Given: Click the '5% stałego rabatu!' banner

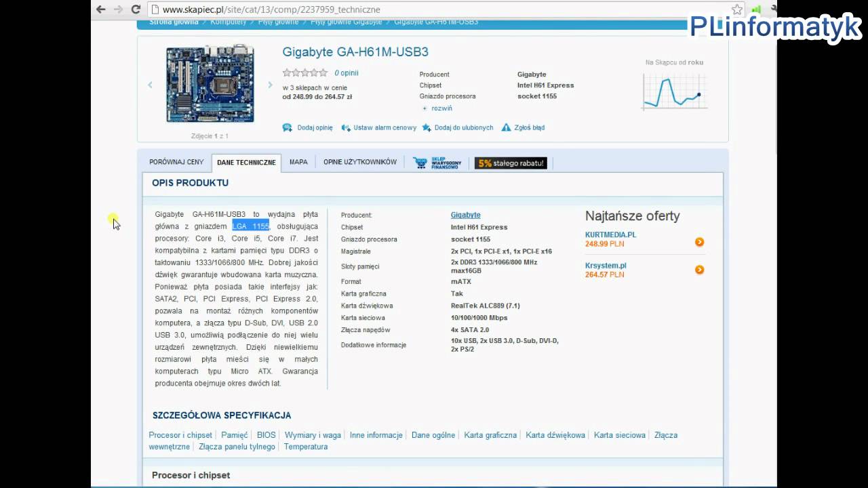Looking at the screenshot, I should [511, 163].
